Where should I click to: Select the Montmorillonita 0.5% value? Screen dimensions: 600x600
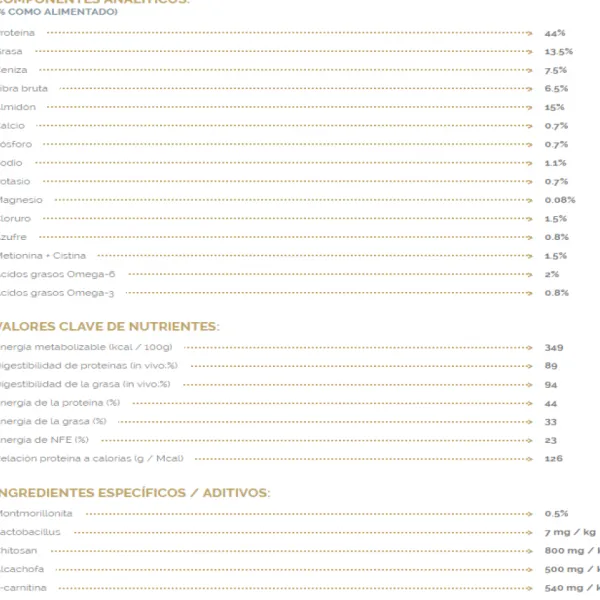coord(556,514)
